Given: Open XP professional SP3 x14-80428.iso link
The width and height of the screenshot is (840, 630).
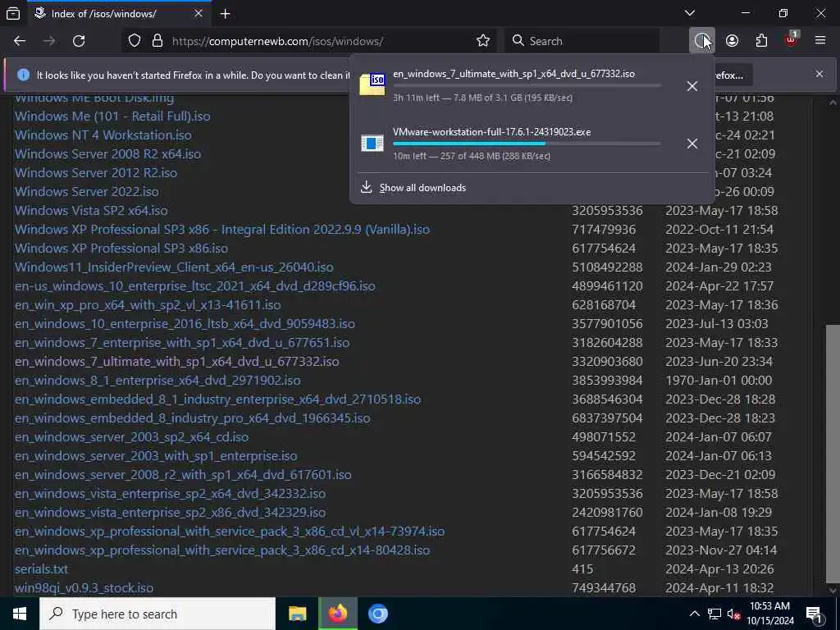Looking at the screenshot, I should 221,550.
